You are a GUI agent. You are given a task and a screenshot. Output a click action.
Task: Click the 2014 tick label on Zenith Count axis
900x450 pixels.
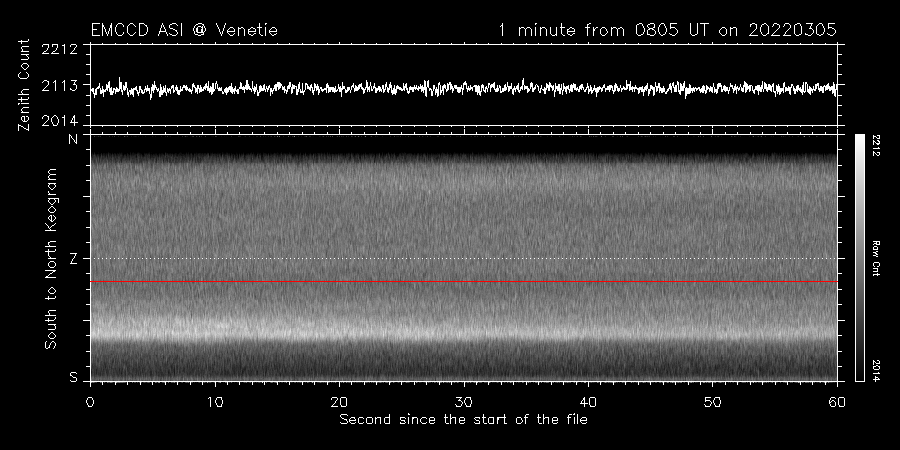click(59, 120)
